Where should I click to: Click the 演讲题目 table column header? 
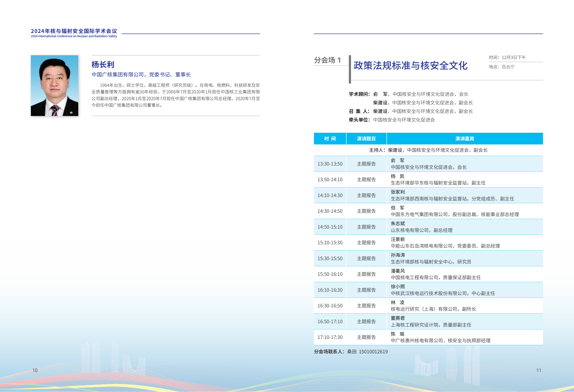[366, 139]
